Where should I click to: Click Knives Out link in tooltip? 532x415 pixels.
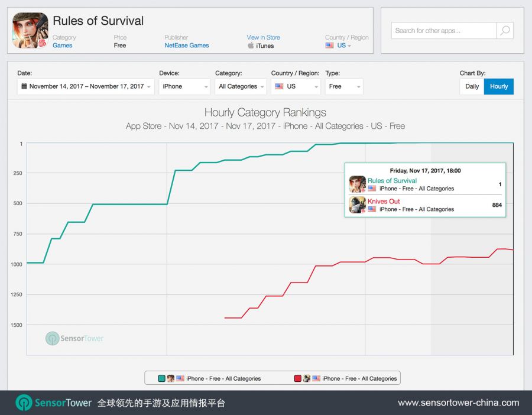384,201
